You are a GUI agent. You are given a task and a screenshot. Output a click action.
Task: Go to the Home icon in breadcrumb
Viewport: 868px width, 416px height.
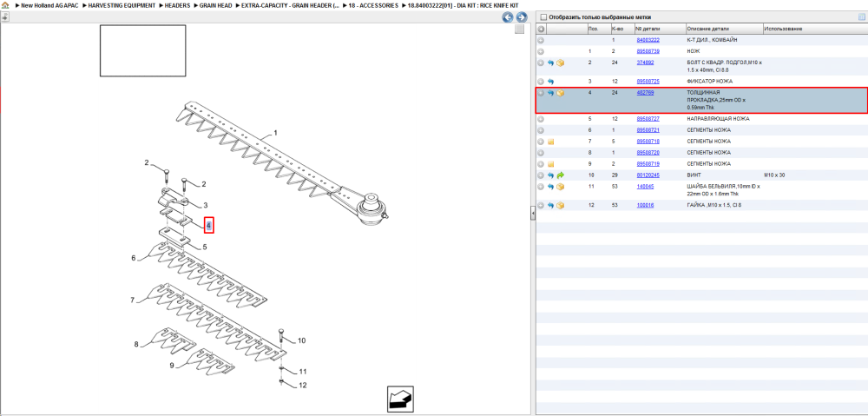[5, 5]
